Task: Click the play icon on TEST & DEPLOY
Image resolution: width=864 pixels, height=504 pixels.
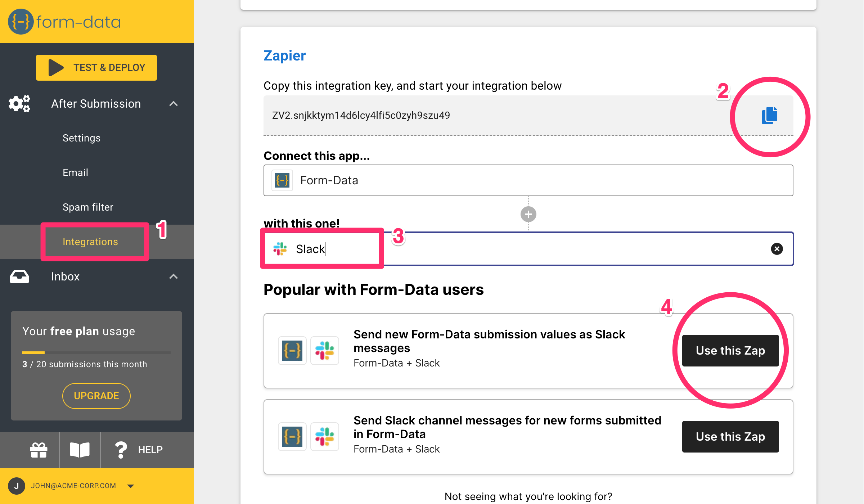Action: [x=56, y=67]
